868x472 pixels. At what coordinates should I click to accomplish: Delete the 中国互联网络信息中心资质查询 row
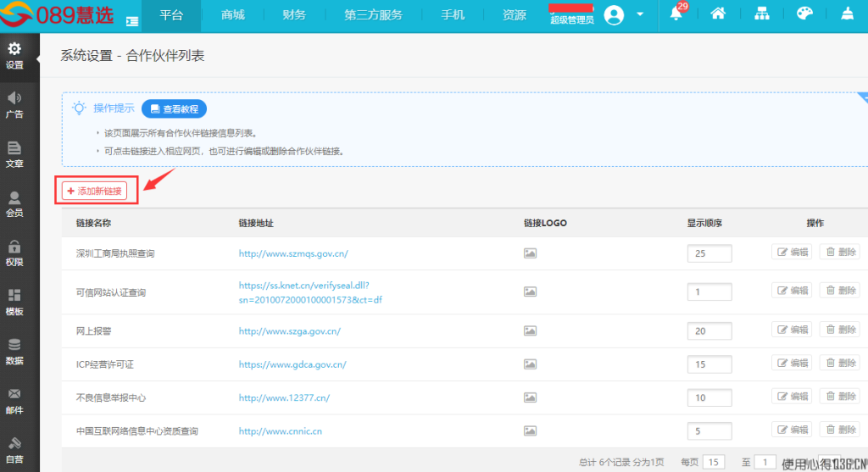point(840,430)
